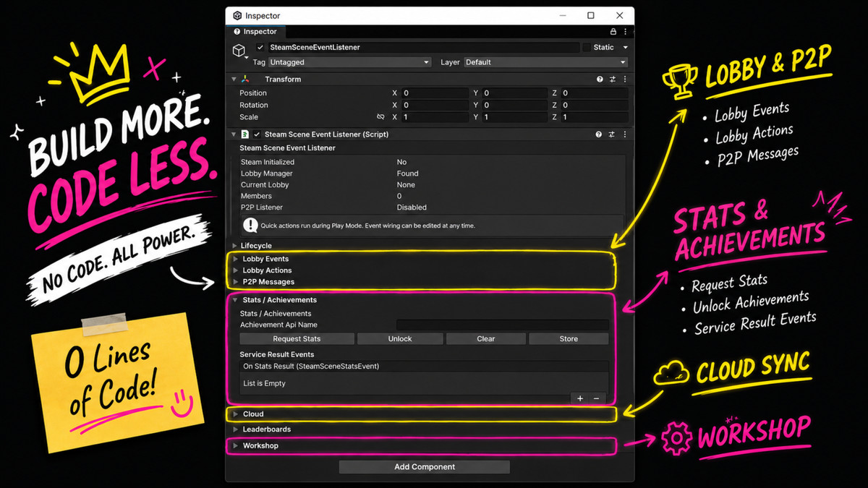The image size is (868, 488).
Task: Click the Rotation Z value field
Action: coord(595,106)
